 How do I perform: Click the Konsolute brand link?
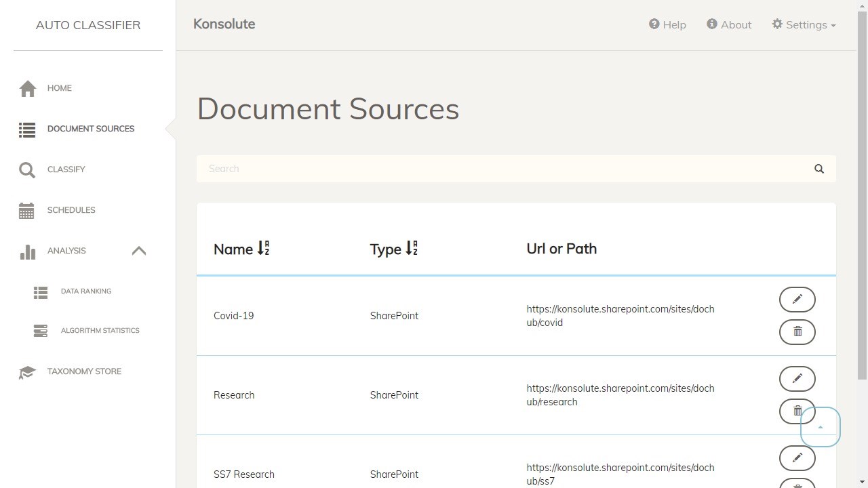pos(224,24)
